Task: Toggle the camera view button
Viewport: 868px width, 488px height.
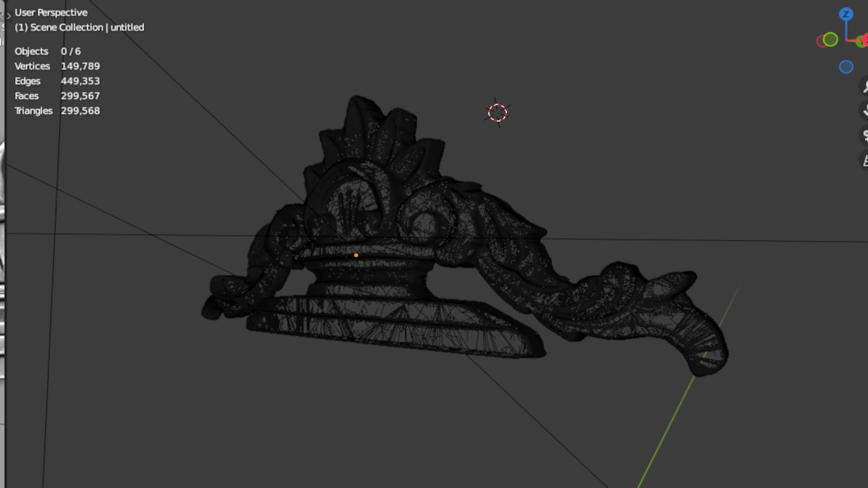Action: (864, 135)
